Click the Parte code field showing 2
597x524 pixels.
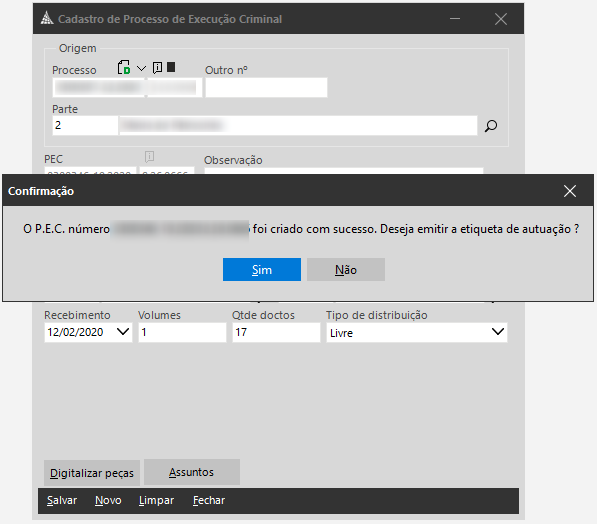85,125
